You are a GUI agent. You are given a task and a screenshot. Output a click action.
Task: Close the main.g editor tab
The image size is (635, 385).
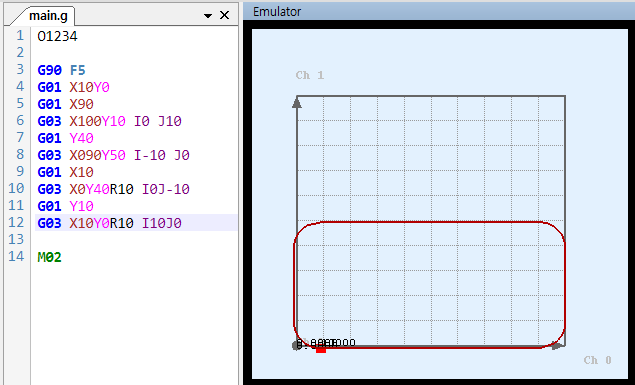[x=224, y=15]
